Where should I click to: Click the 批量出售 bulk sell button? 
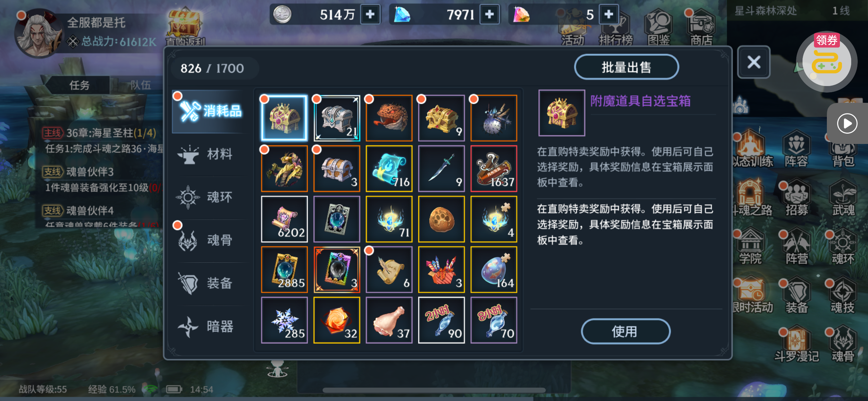click(626, 67)
